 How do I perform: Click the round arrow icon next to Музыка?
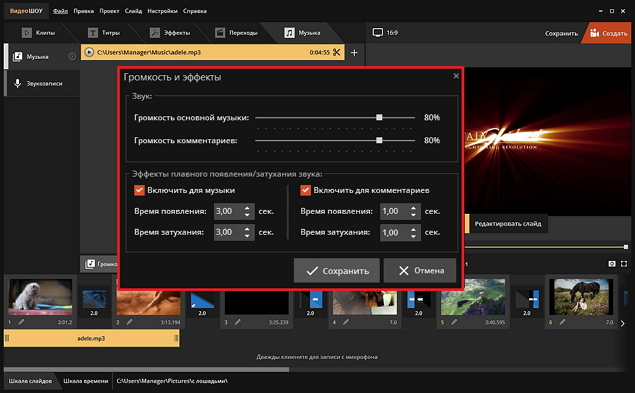point(72,56)
